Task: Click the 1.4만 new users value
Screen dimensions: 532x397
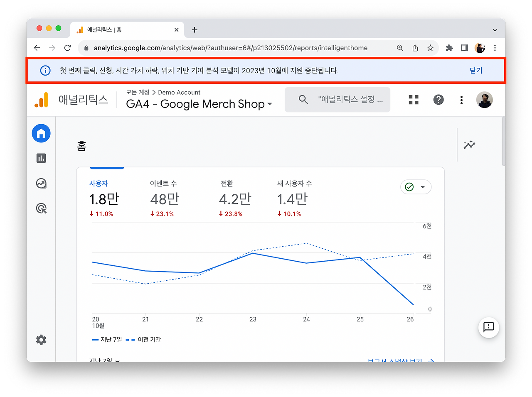Action: coord(293,199)
